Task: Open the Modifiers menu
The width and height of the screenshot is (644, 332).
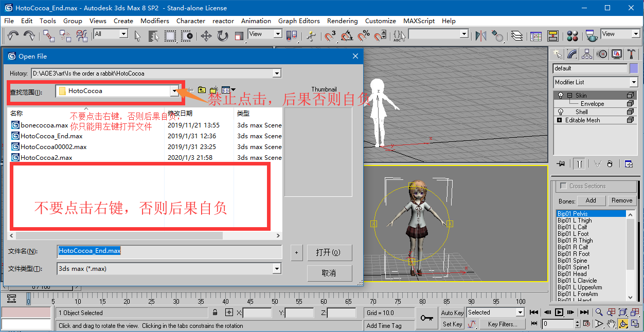Action: coord(154,21)
